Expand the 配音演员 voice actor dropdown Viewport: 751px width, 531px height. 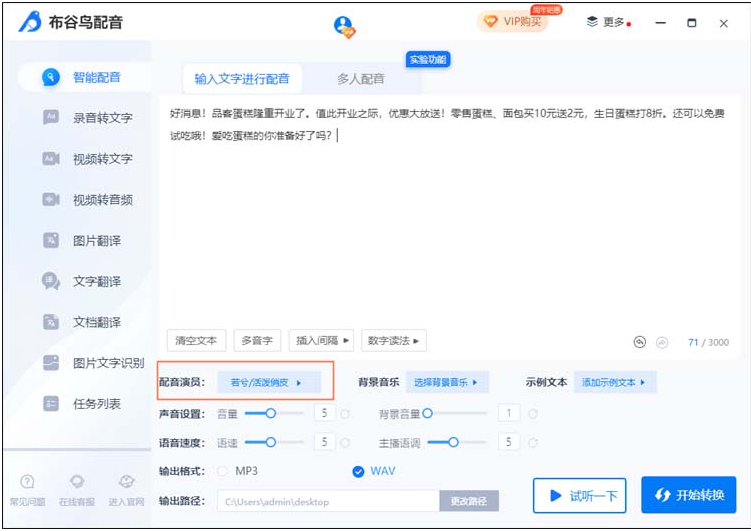click(x=266, y=382)
